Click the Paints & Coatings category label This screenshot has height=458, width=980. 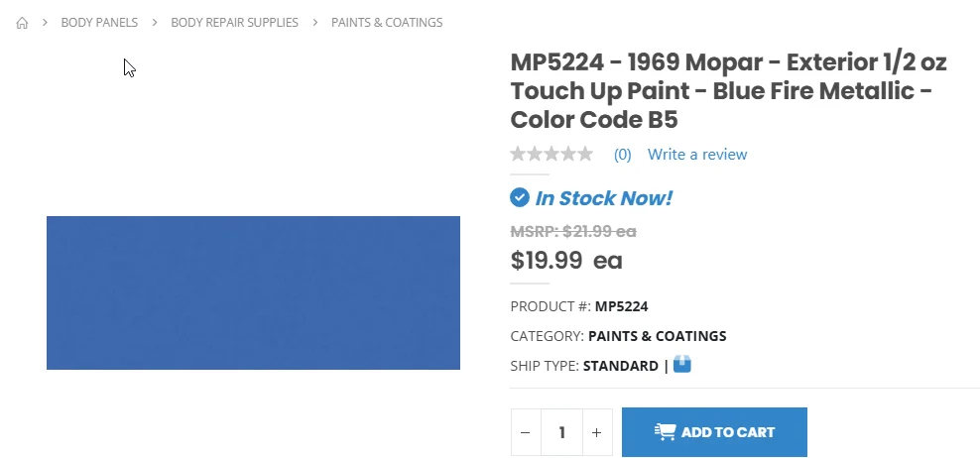[x=658, y=336]
